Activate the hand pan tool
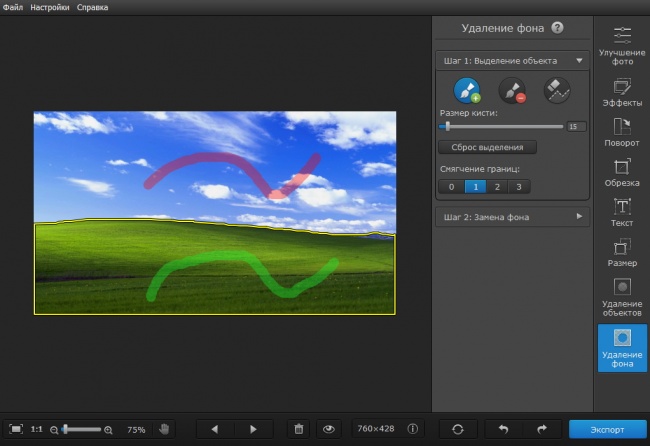This screenshot has width=650, height=446. pyautogui.click(x=164, y=429)
